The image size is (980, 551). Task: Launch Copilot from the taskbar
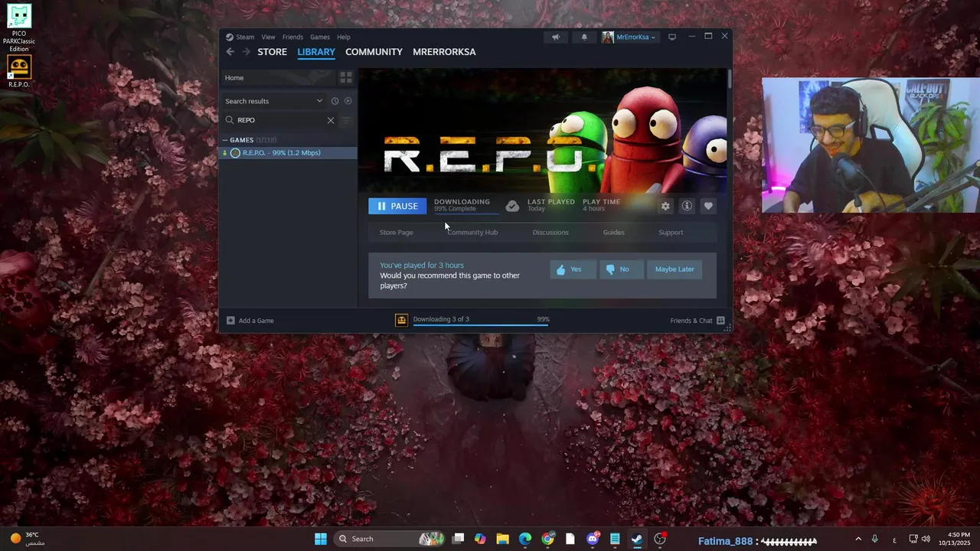tap(480, 539)
